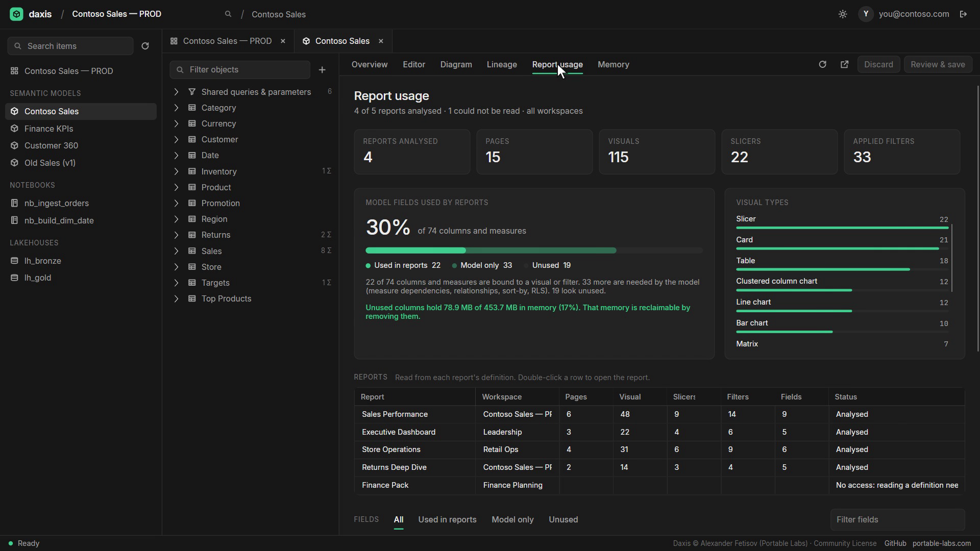980x551 pixels.
Task: Show Model only fields
Action: point(512,519)
